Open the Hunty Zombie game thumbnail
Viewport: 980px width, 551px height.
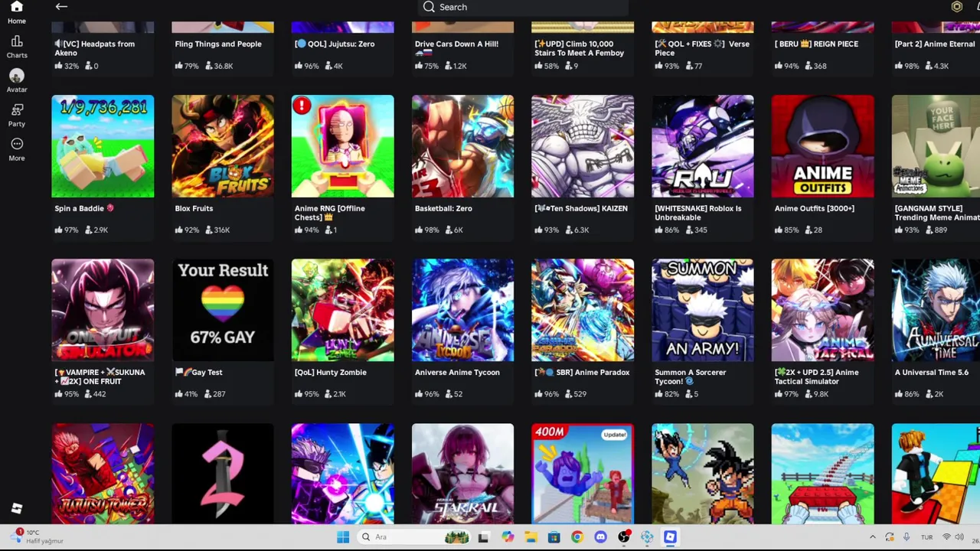343,310
